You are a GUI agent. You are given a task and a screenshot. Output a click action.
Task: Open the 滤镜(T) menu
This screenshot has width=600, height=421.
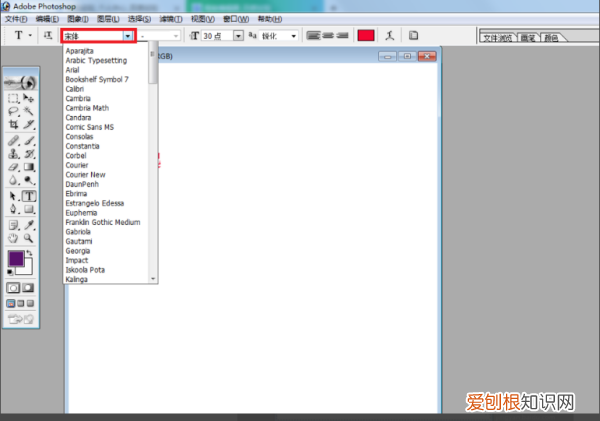[x=171, y=19]
